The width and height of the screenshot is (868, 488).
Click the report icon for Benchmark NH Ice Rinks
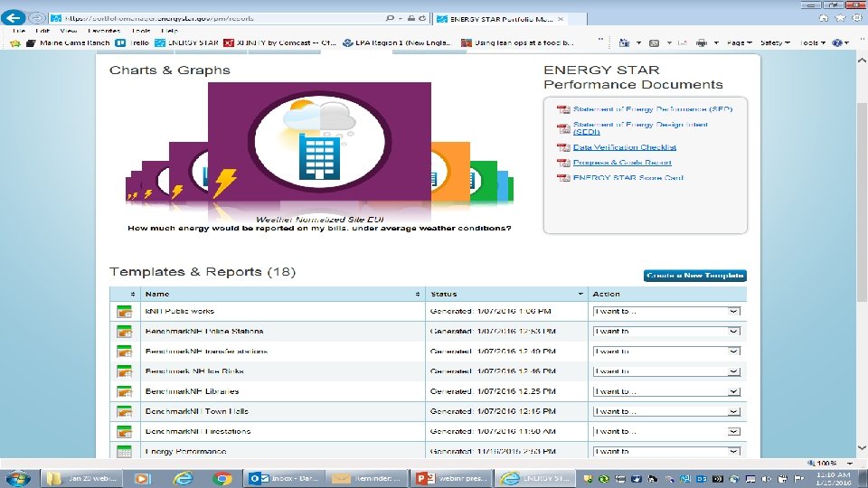click(x=125, y=371)
